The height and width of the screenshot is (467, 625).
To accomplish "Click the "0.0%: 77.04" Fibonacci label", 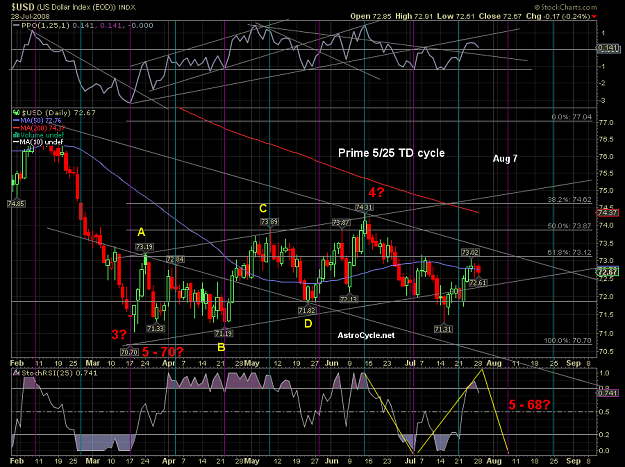I will 572,117.
